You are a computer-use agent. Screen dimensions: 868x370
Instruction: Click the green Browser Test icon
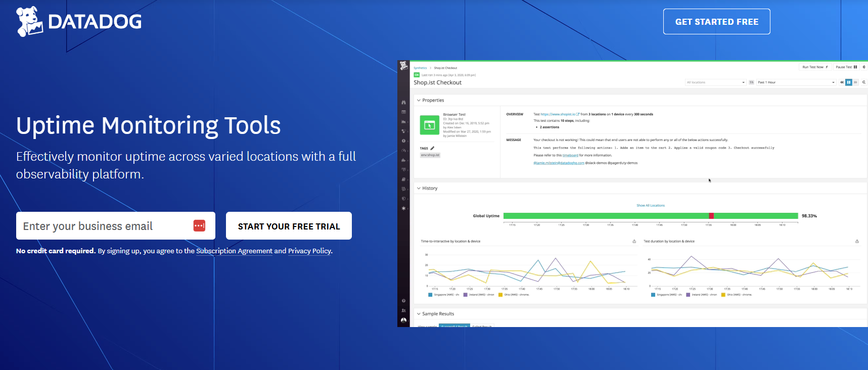pyautogui.click(x=430, y=125)
